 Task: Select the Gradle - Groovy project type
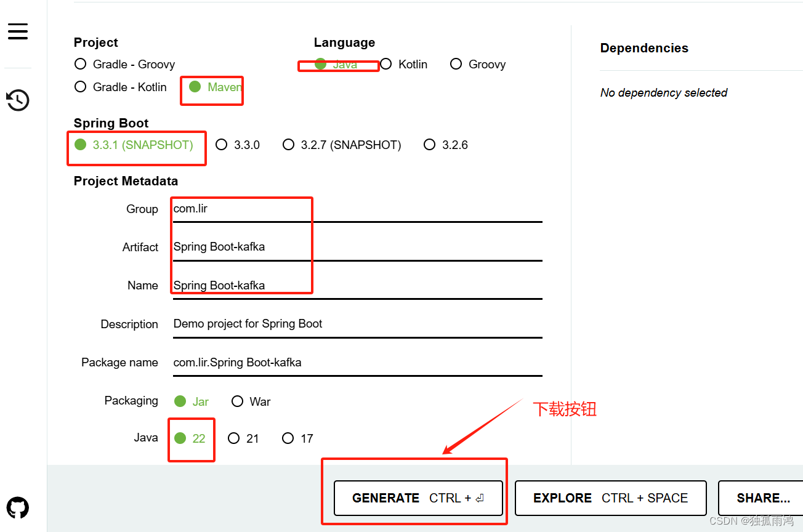pyautogui.click(x=80, y=63)
